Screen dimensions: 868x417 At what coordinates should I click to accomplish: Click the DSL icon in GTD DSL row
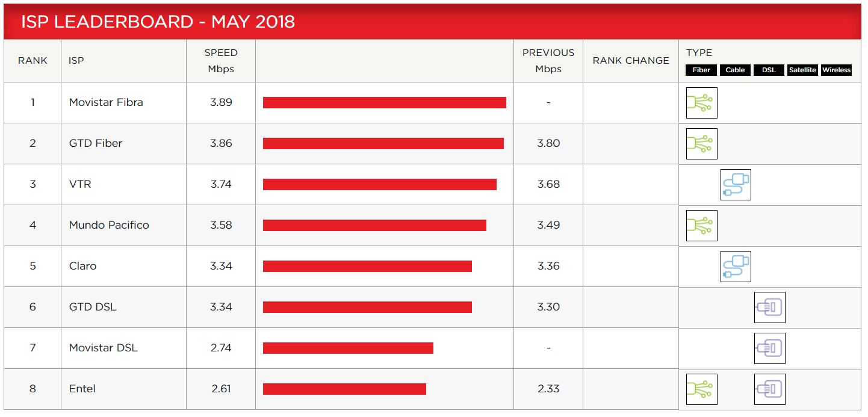[769, 307]
